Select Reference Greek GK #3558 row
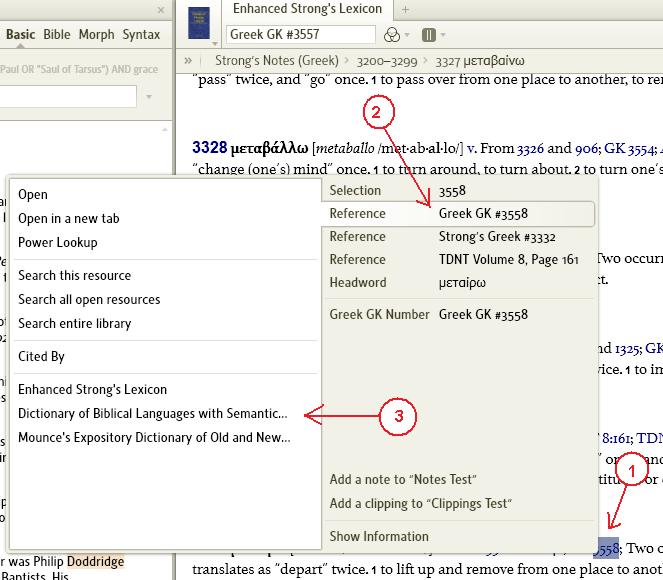The image size is (663, 580). [x=459, y=214]
